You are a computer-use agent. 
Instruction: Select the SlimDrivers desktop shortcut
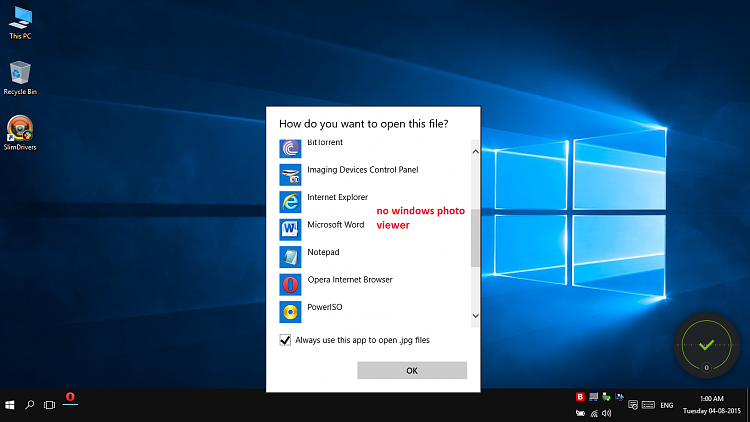point(20,133)
